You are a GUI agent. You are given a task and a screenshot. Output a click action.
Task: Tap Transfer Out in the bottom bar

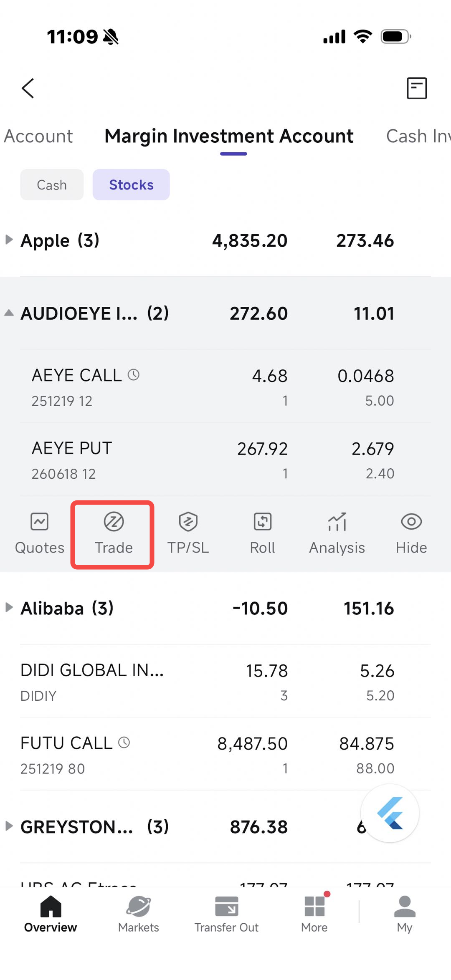(226, 914)
